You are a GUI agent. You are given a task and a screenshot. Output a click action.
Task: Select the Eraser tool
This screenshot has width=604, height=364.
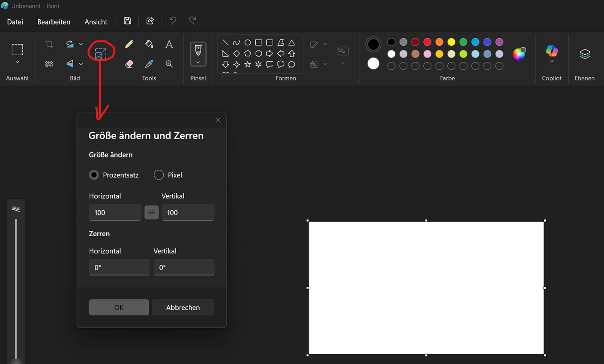click(x=129, y=64)
